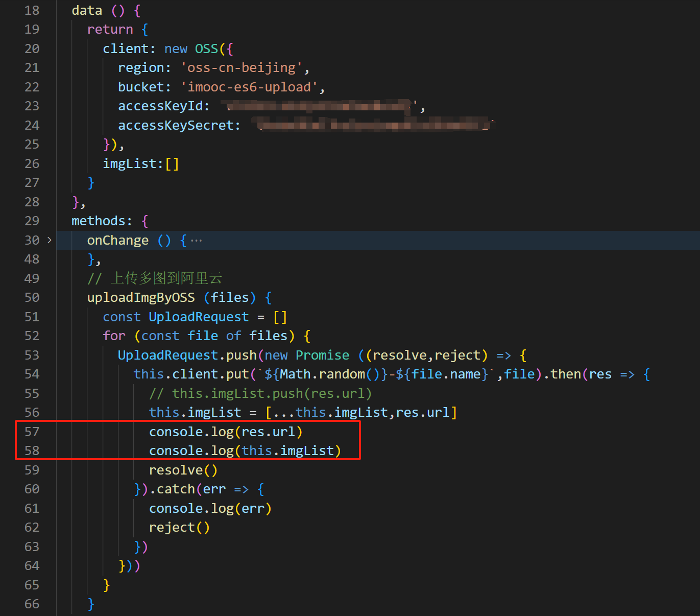
Task: Click the 'for' keyword on line 52
Action: 114,336
